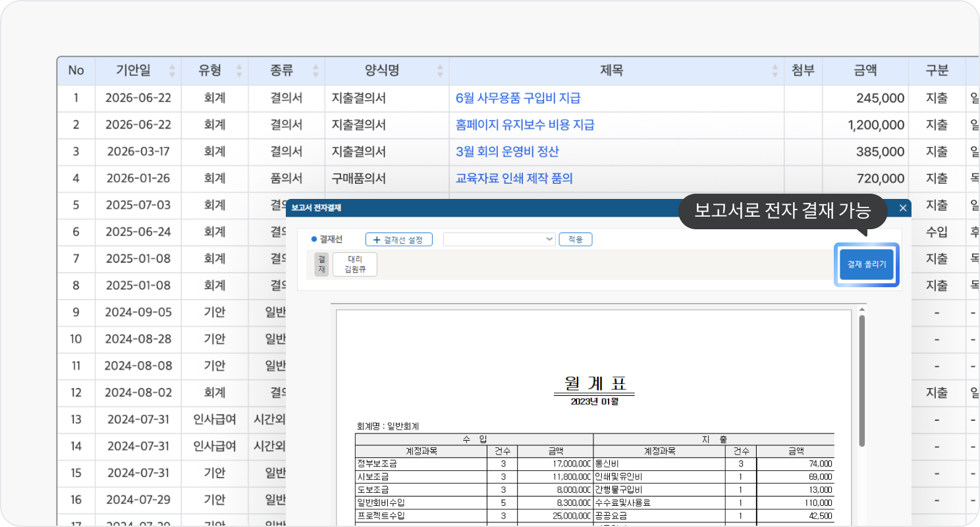Select date cell 2026-03-17

point(138,152)
